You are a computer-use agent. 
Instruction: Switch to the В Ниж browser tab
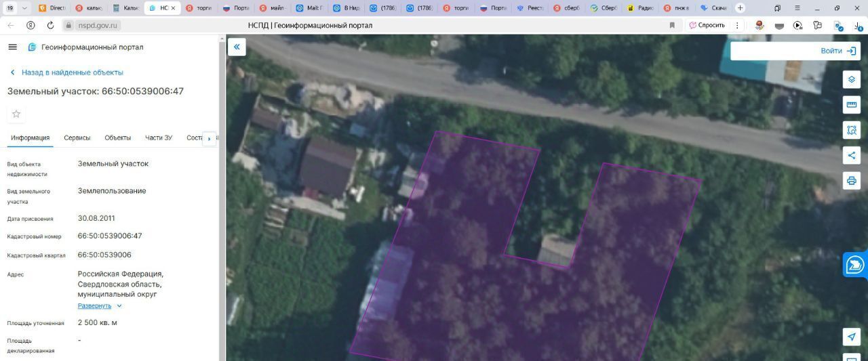pos(347,8)
